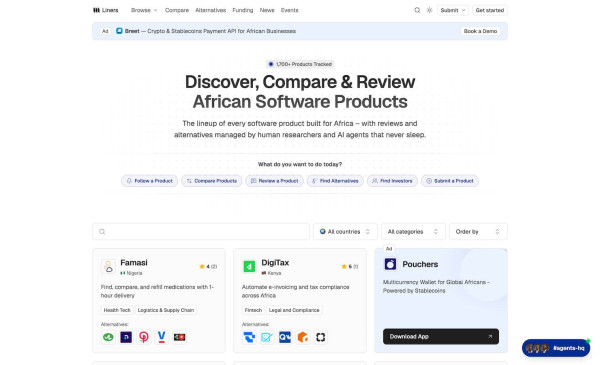Image resolution: width=600 pixels, height=365 pixels.
Task: Select Compare Products chip
Action: (x=212, y=181)
